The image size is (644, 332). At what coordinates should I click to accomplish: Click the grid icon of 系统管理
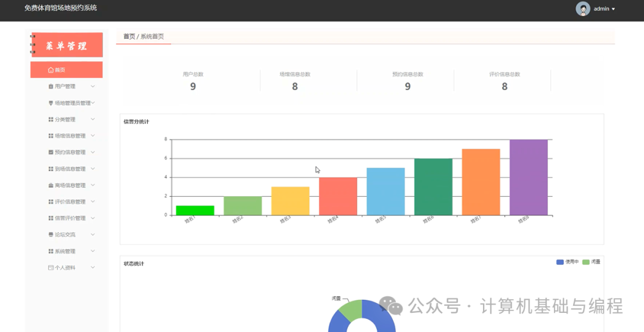pyautogui.click(x=51, y=251)
